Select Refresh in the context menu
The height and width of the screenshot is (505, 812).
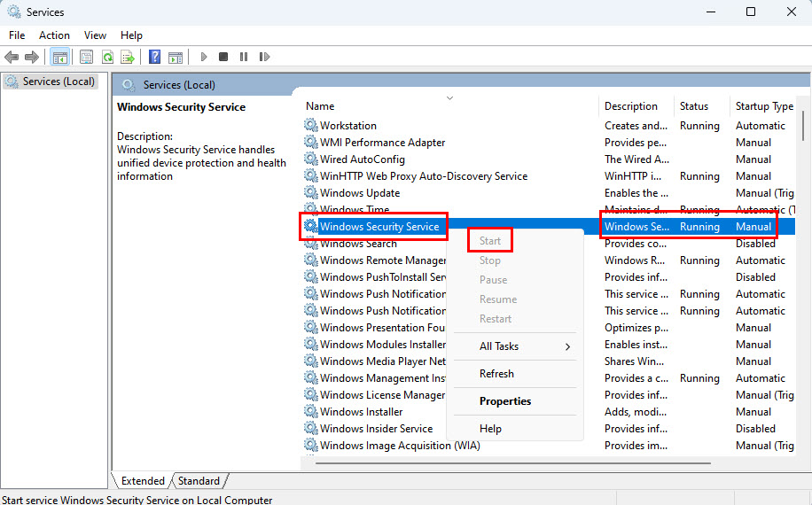(x=496, y=374)
